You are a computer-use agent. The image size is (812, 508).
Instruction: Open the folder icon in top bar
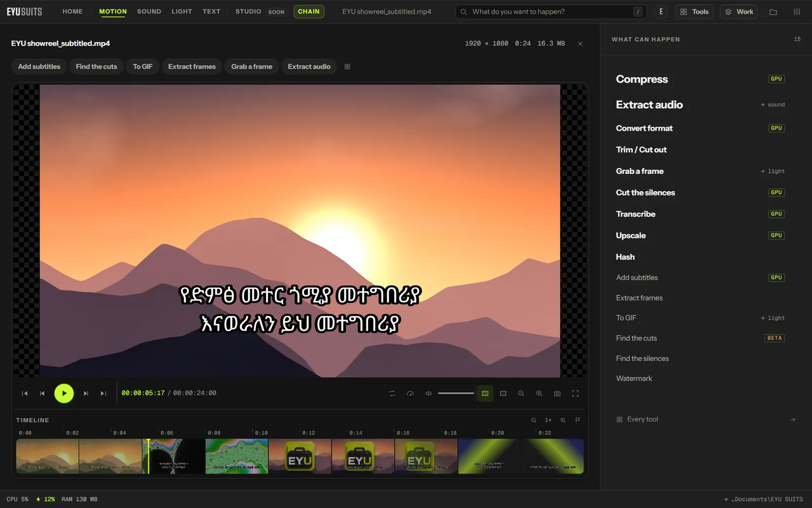click(x=773, y=12)
